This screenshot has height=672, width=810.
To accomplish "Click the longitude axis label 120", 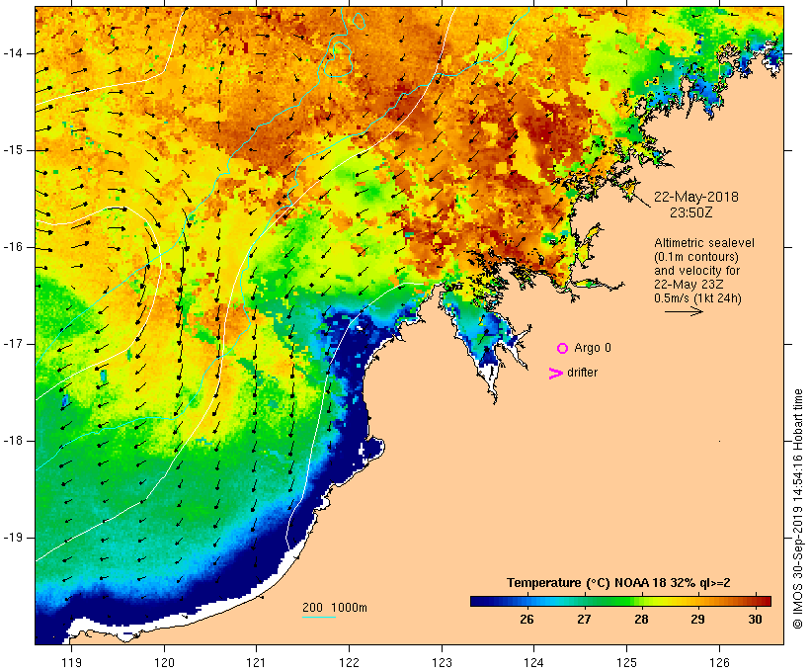I will click(x=164, y=663).
